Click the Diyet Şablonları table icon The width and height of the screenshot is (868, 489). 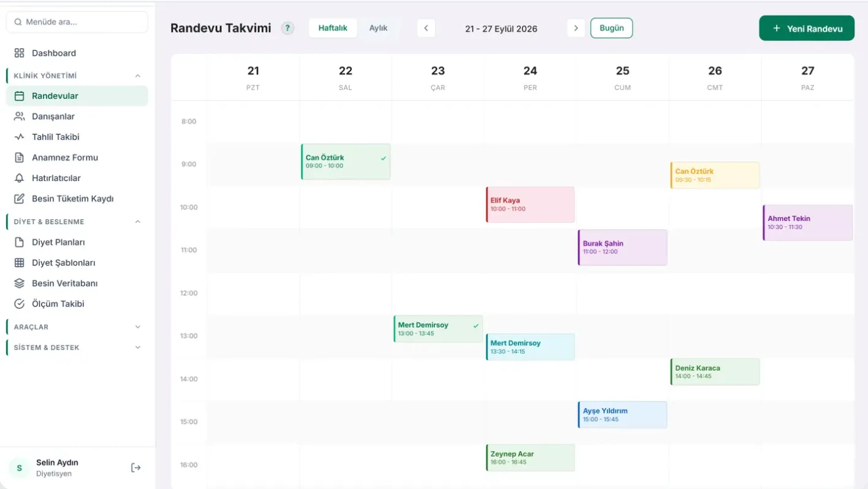pyautogui.click(x=20, y=263)
